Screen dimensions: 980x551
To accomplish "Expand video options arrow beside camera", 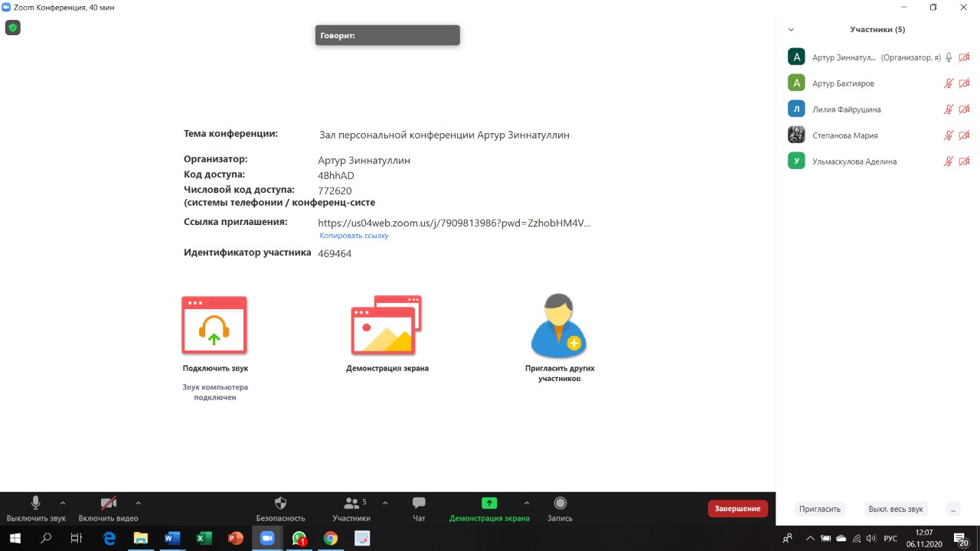I will (x=138, y=503).
